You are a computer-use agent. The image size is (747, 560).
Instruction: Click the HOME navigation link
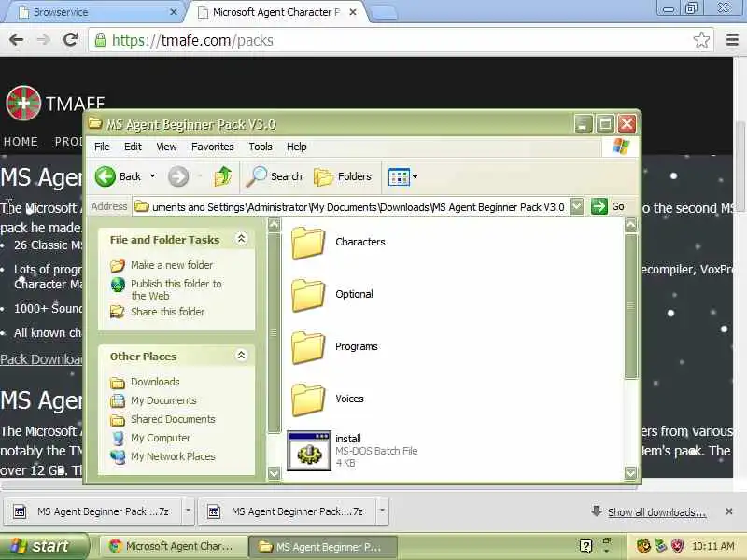21,142
